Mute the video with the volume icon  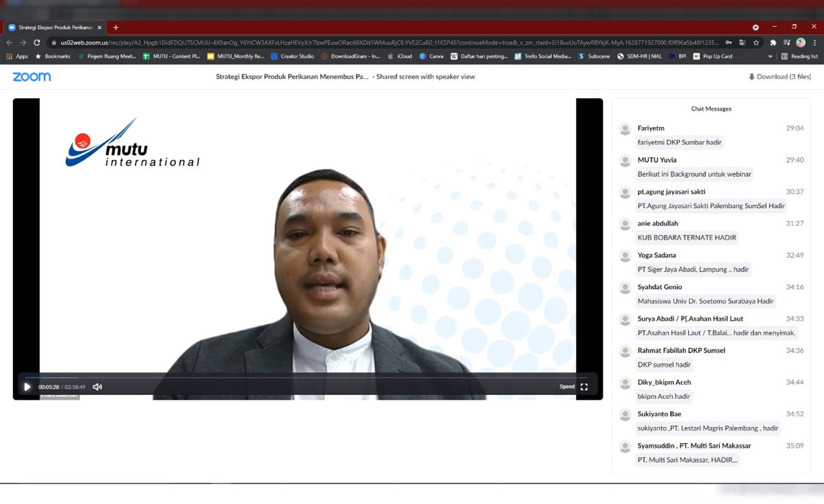[98, 387]
